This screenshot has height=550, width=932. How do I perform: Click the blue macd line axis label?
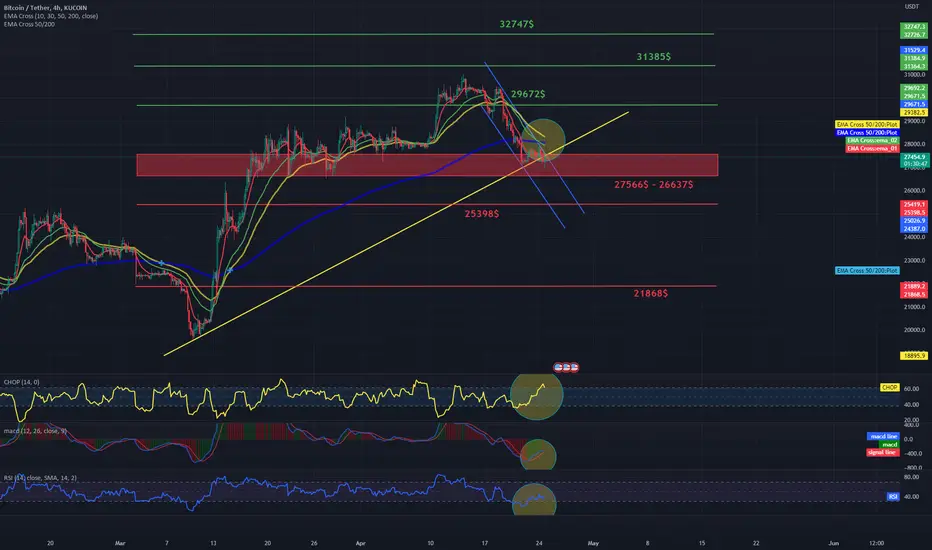tap(883, 436)
